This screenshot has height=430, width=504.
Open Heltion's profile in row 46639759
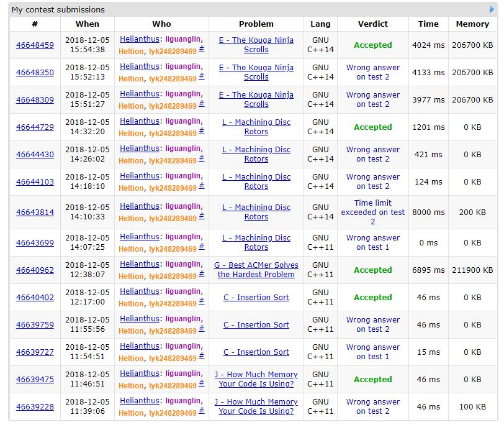131,331
